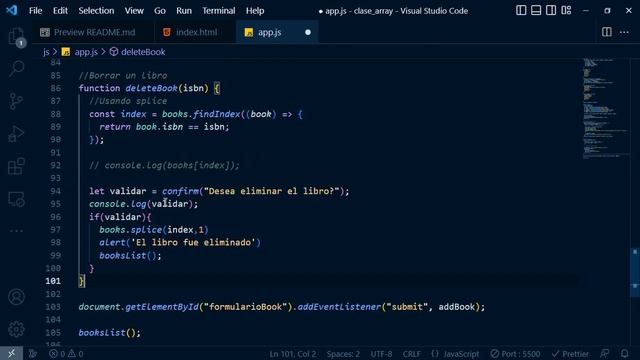The width and height of the screenshot is (640, 360).
Task: Click the minimap code overview
Action: pos(605,108)
